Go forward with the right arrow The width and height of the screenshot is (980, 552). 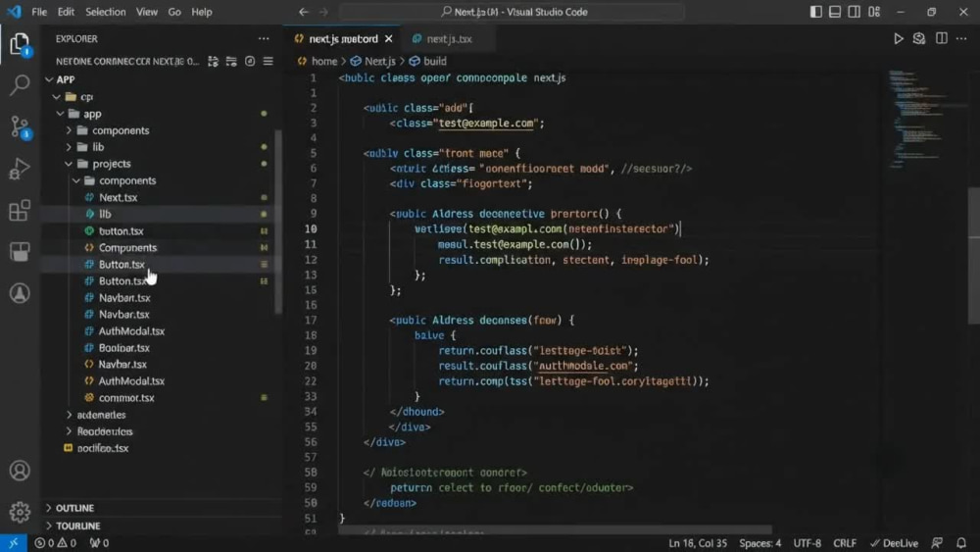click(x=323, y=12)
